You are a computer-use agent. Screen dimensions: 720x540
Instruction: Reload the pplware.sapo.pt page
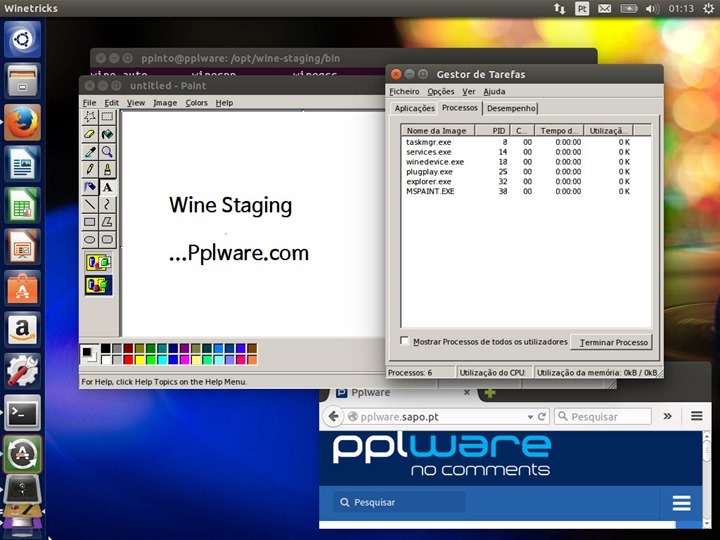542,416
